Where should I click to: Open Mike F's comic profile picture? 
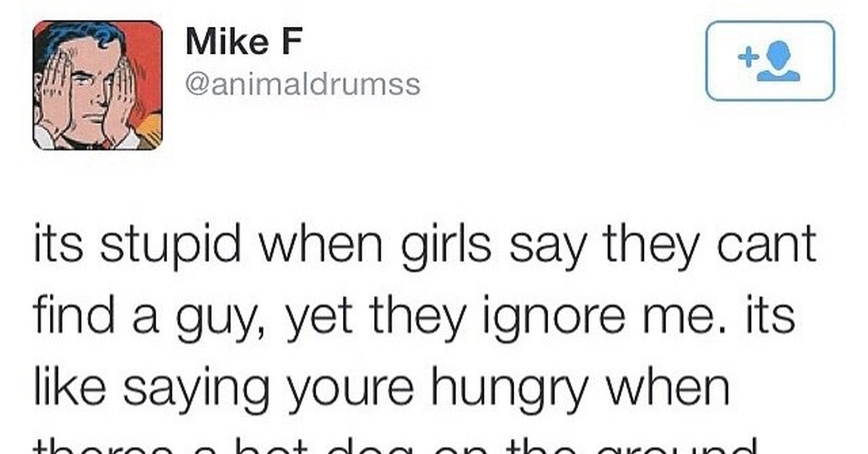[x=98, y=85]
